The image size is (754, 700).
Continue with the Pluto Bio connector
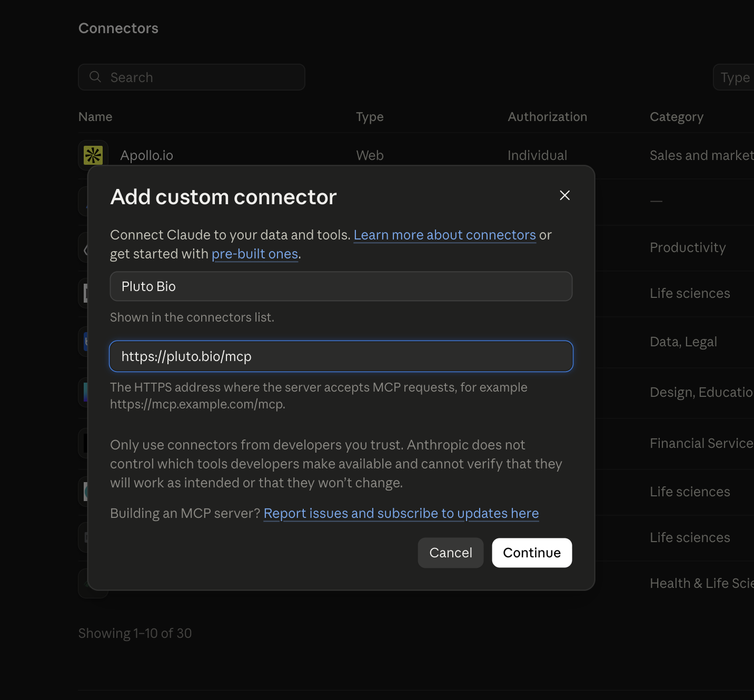click(x=532, y=553)
